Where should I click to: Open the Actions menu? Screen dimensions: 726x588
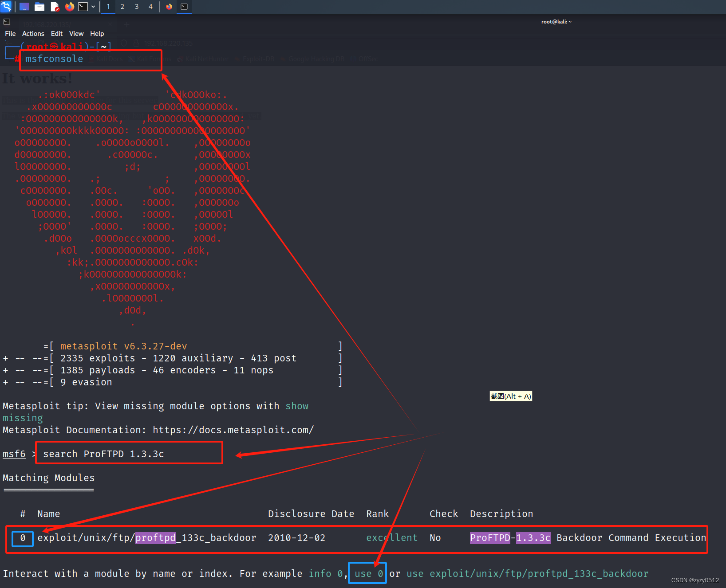pyautogui.click(x=33, y=34)
